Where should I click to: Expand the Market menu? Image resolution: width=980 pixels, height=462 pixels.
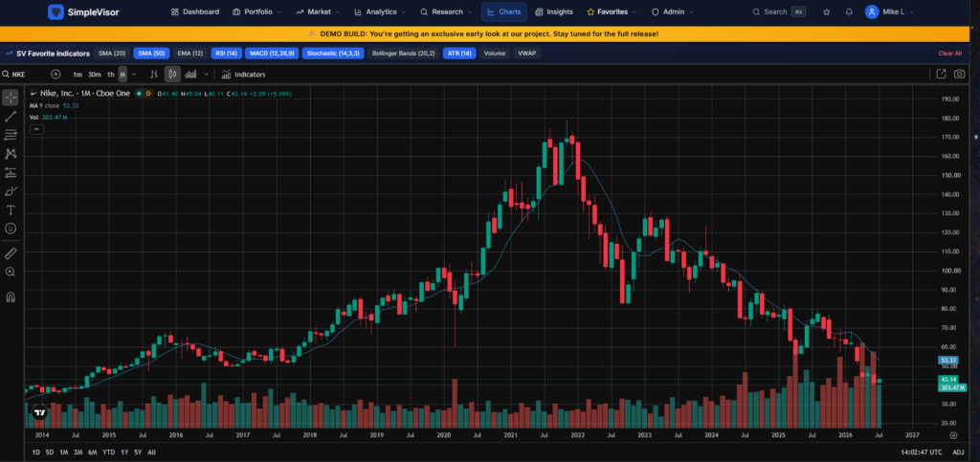(318, 11)
